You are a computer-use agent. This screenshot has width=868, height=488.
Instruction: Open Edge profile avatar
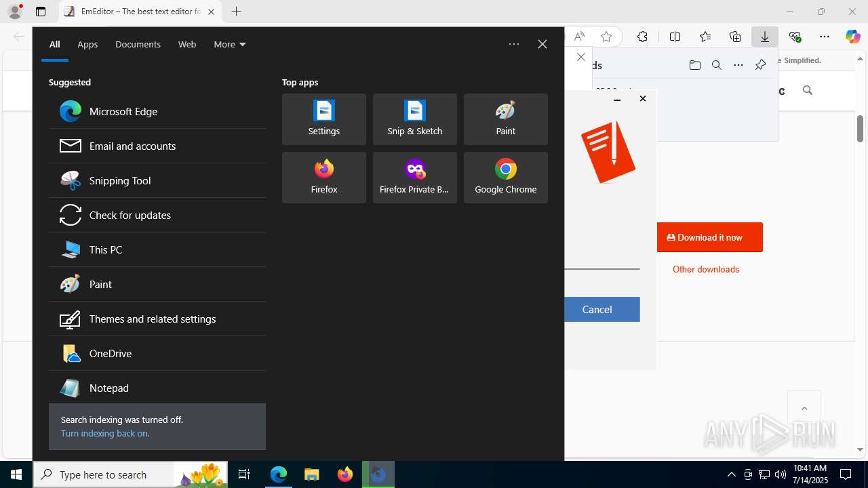tap(15, 12)
